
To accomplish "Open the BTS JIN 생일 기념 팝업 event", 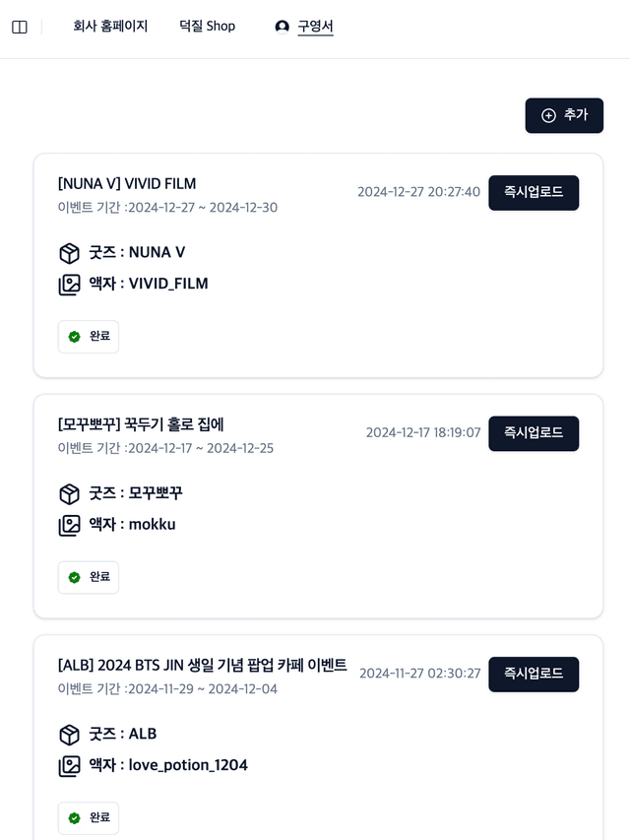I will [x=202, y=666].
